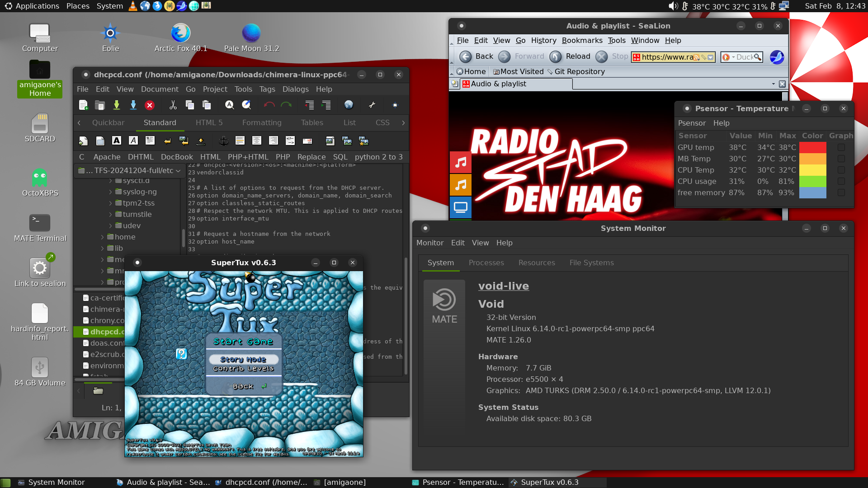Click the Cut scissors icon in Bluefish
The image size is (868, 488).
173,105
